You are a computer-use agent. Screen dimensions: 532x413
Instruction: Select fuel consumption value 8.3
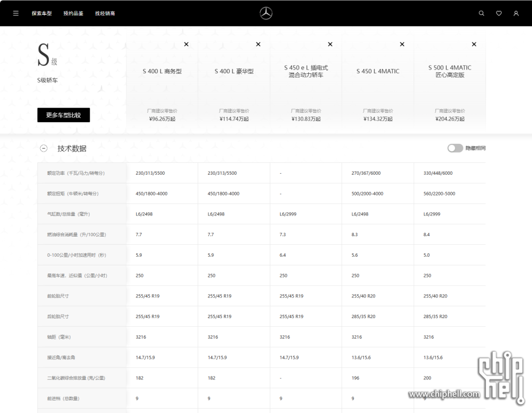coord(354,234)
